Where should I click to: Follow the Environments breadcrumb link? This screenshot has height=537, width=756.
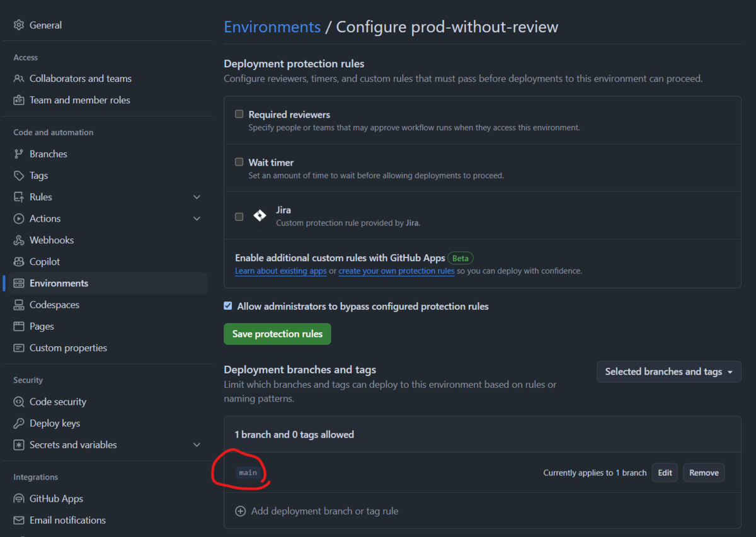(272, 27)
